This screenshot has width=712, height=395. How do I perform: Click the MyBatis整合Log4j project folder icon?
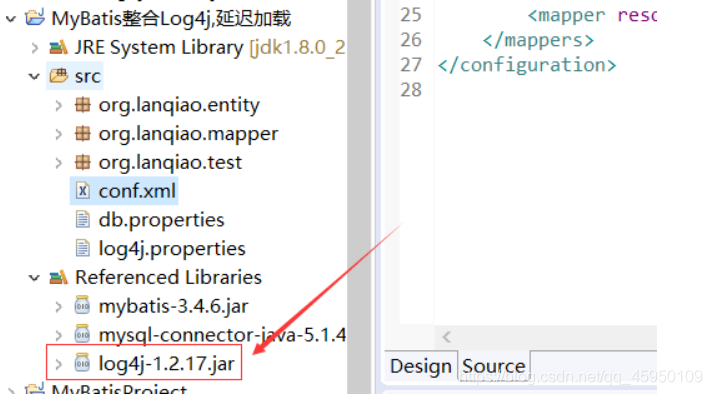[x=35, y=18]
